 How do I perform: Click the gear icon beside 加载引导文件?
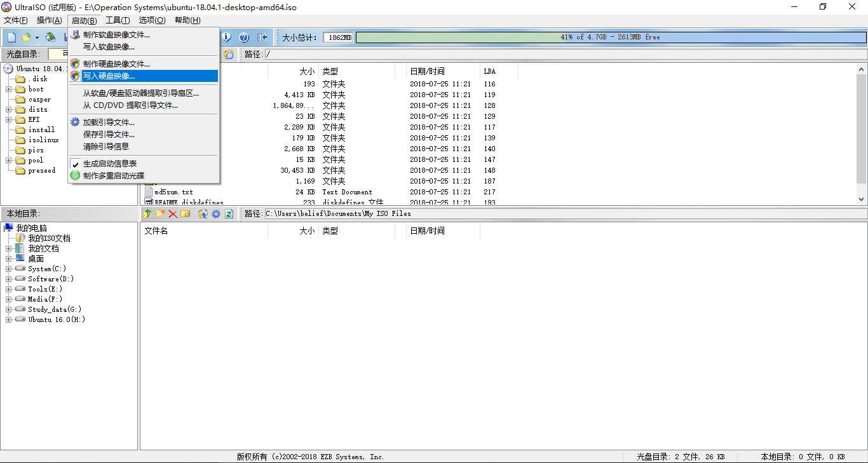75,122
